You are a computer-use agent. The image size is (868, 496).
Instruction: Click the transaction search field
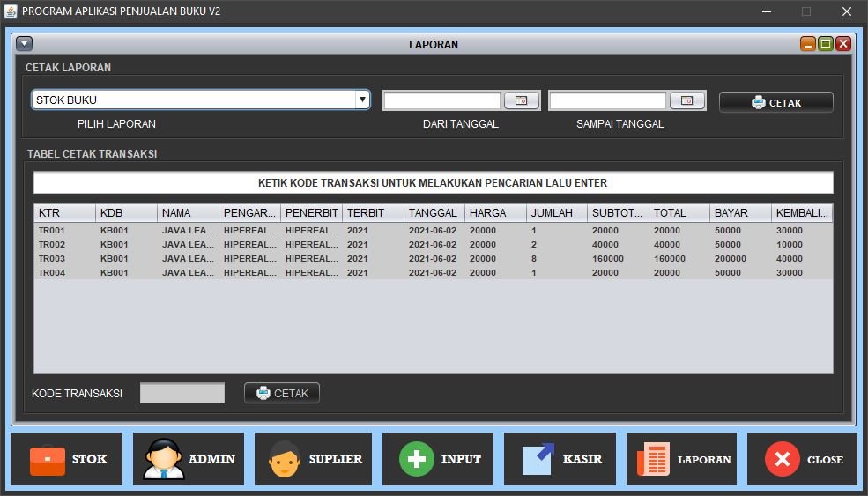tap(433, 183)
